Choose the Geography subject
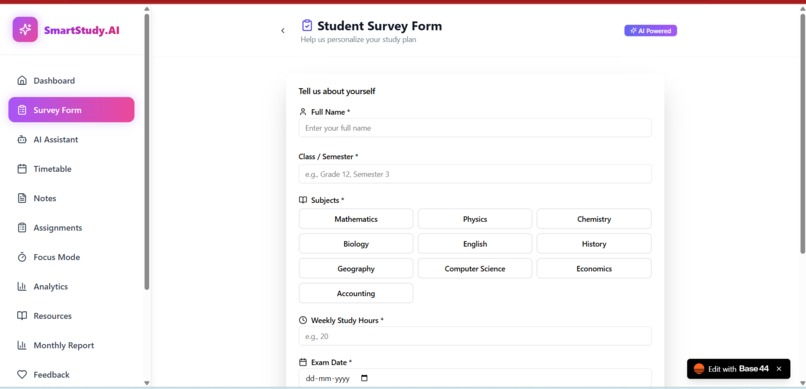Image resolution: width=806 pixels, height=389 pixels. (x=356, y=269)
